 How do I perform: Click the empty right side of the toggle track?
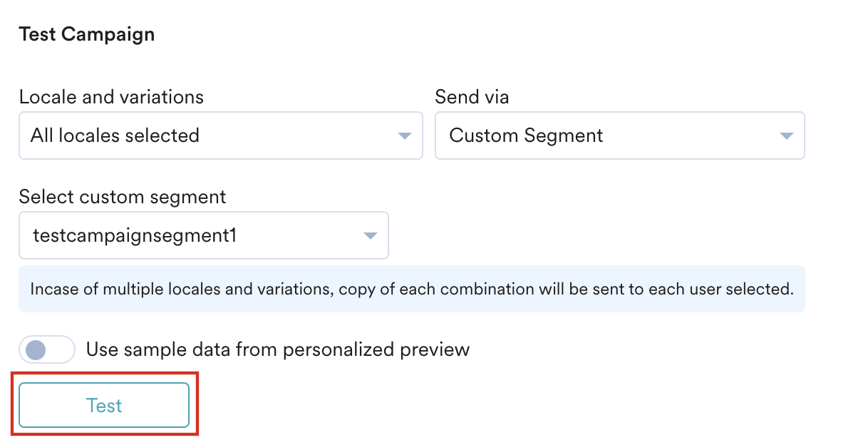point(61,349)
